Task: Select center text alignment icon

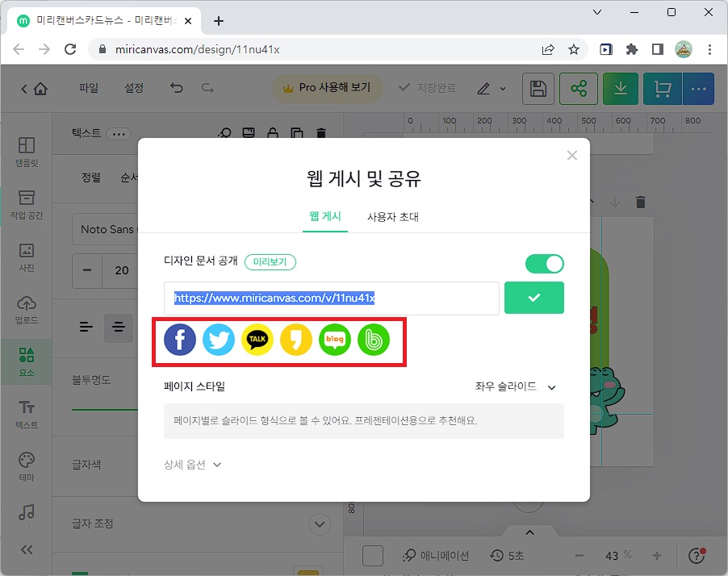Action: click(x=119, y=328)
